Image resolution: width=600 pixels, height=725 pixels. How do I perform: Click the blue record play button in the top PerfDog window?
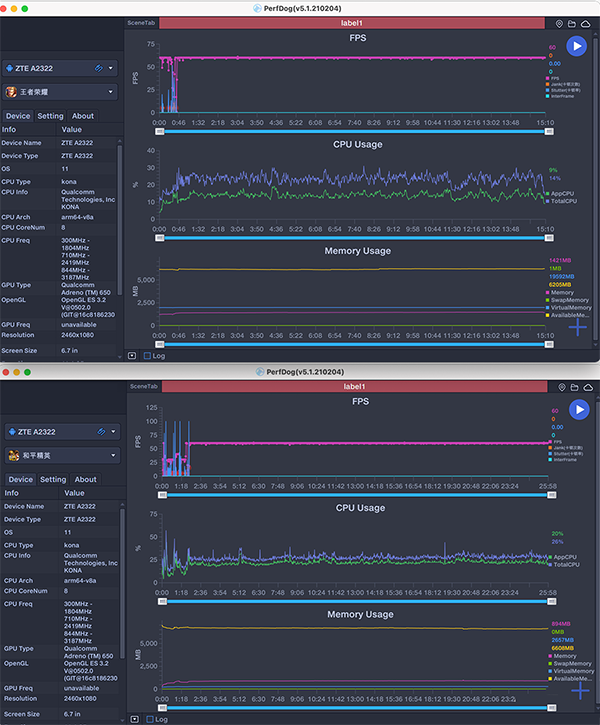pyautogui.click(x=576, y=45)
